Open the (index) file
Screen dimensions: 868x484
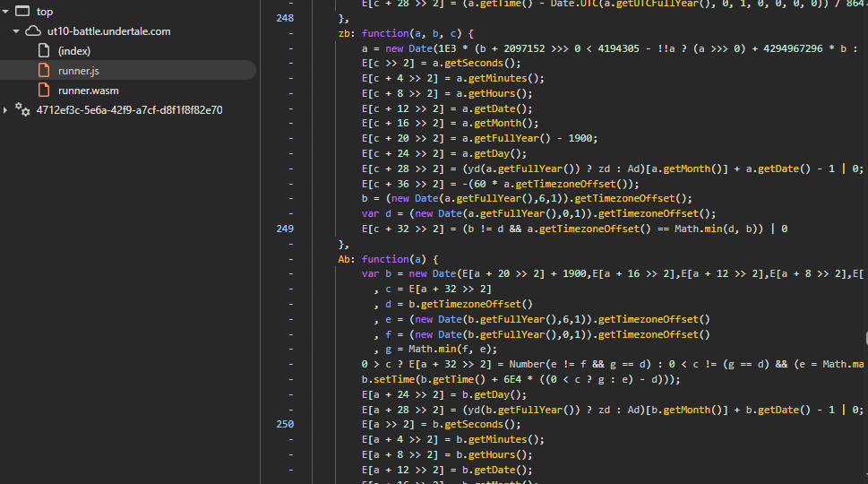click(x=74, y=51)
